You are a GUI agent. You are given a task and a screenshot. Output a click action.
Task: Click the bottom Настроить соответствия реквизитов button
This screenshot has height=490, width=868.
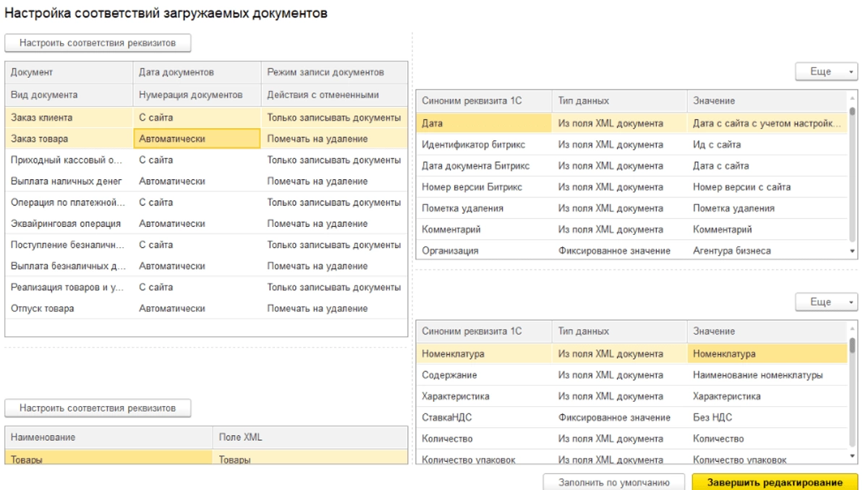click(x=98, y=408)
